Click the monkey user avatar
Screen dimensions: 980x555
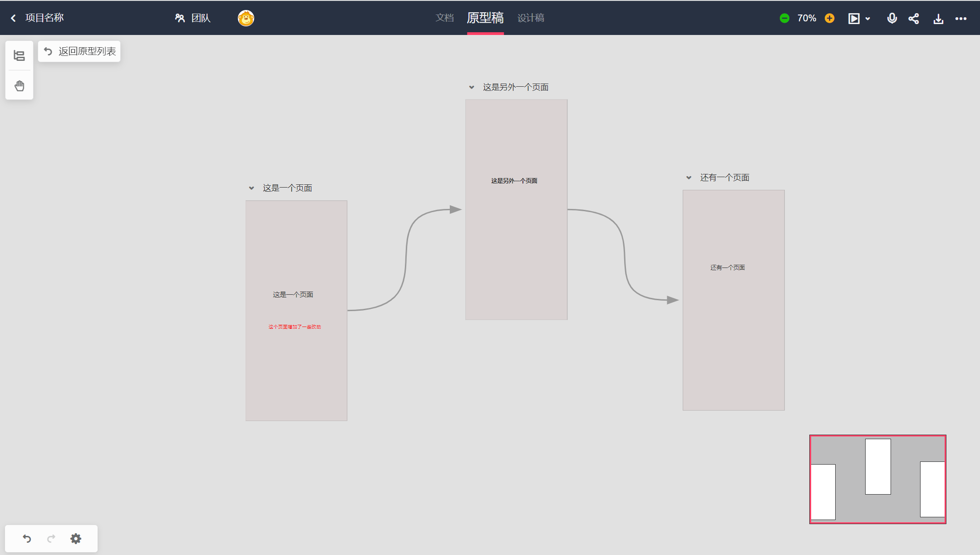click(246, 18)
